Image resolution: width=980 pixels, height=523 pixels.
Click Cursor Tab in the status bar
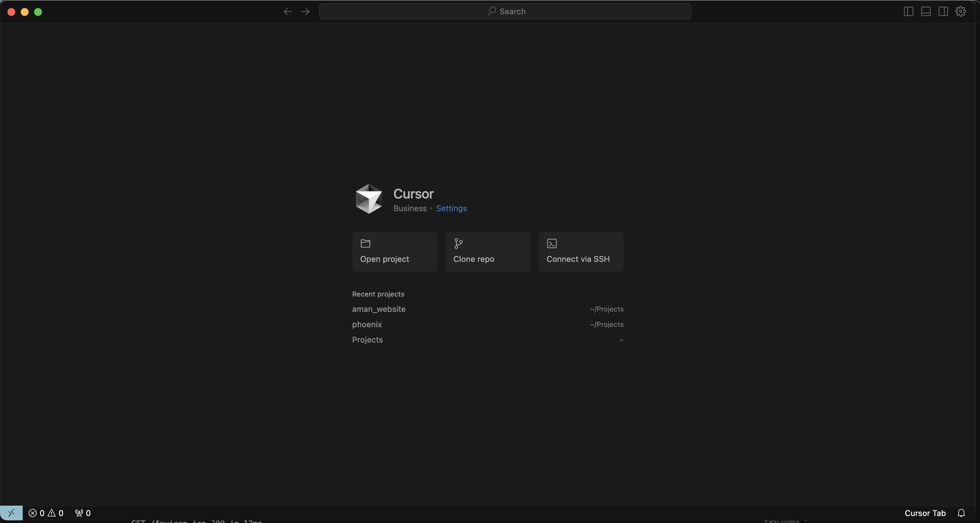pyautogui.click(x=925, y=513)
